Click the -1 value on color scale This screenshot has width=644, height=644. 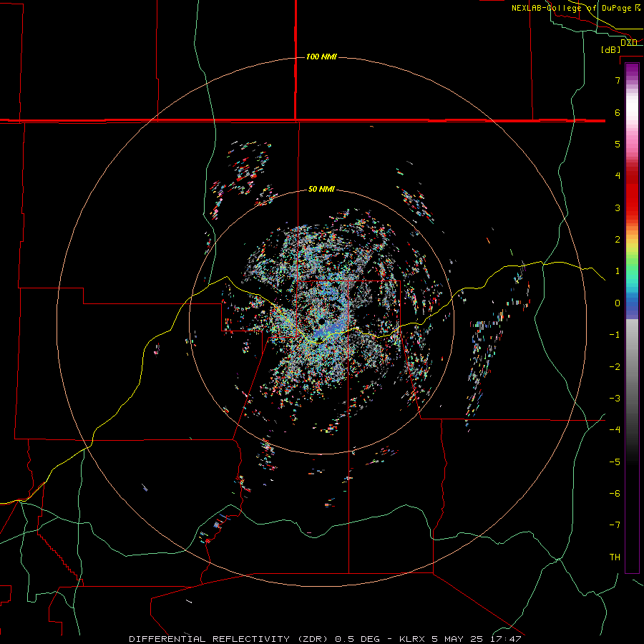click(x=615, y=335)
